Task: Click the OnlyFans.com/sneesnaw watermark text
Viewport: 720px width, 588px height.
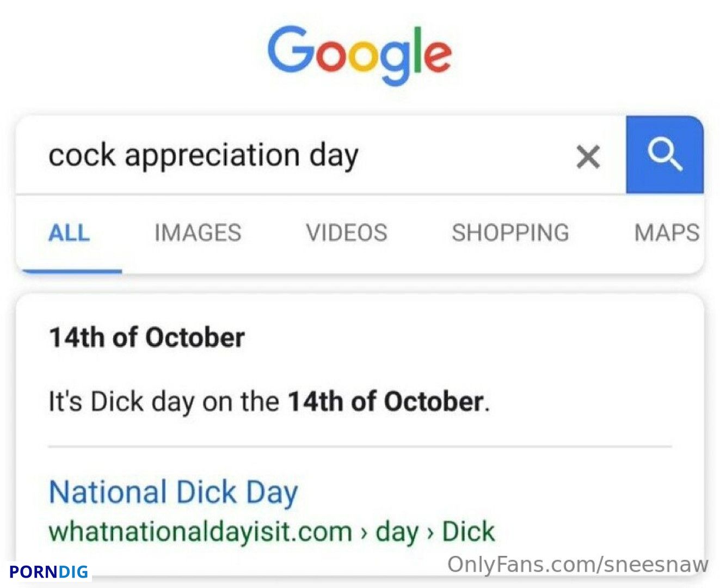Action: (578, 565)
